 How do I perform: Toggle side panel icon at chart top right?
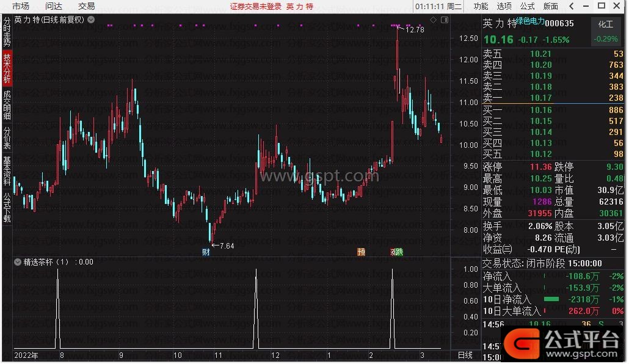click(x=445, y=20)
